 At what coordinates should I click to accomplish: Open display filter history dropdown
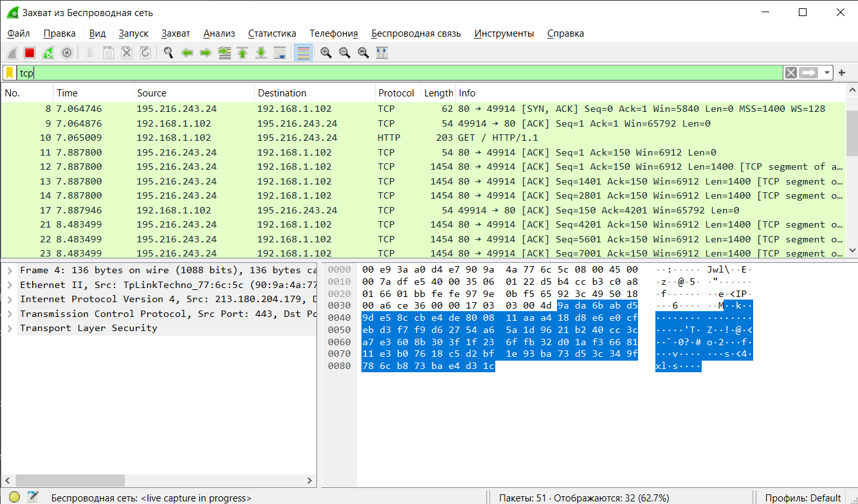(x=826, y=73)
